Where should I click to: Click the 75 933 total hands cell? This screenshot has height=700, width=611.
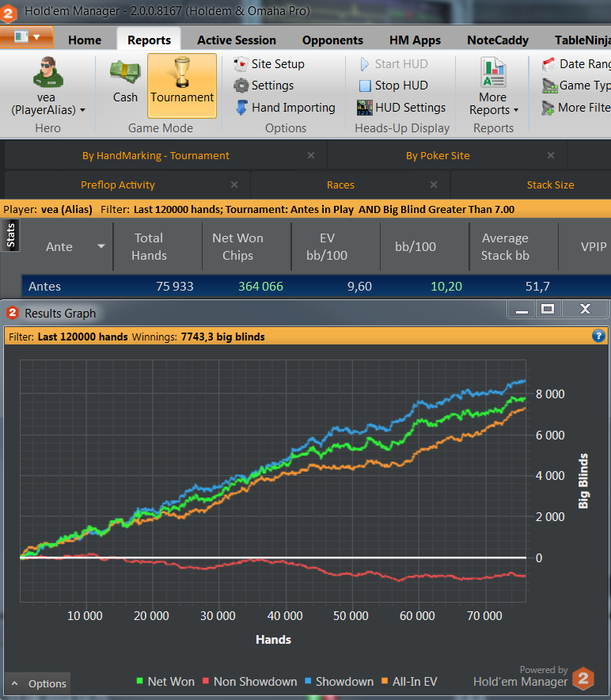pos(175,287)
